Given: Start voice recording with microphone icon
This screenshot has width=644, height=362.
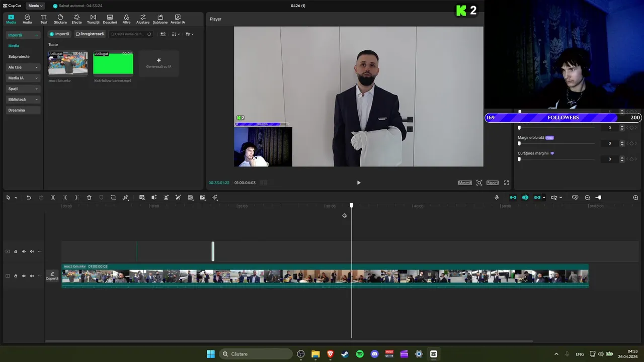Looking at the screenshot, I should tap(497, 198).
